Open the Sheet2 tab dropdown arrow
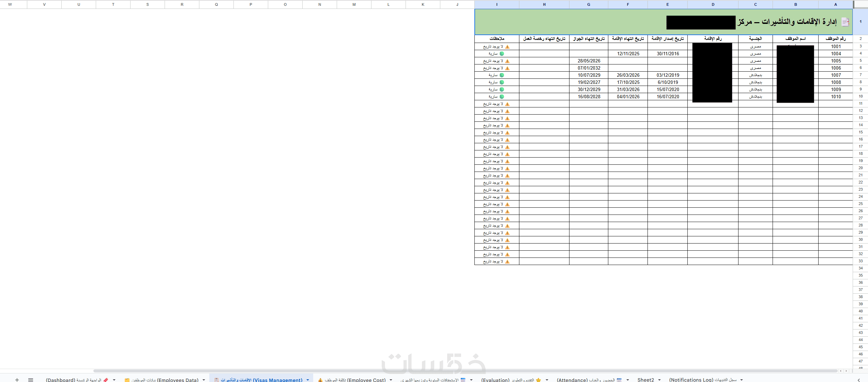This screenshot has width=868, height=382. coord(659,380)
